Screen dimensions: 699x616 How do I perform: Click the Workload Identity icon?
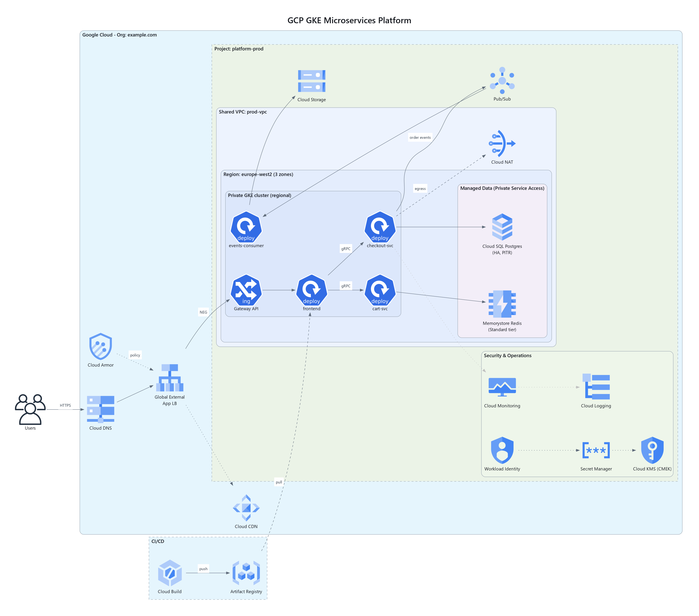[502, 450]
